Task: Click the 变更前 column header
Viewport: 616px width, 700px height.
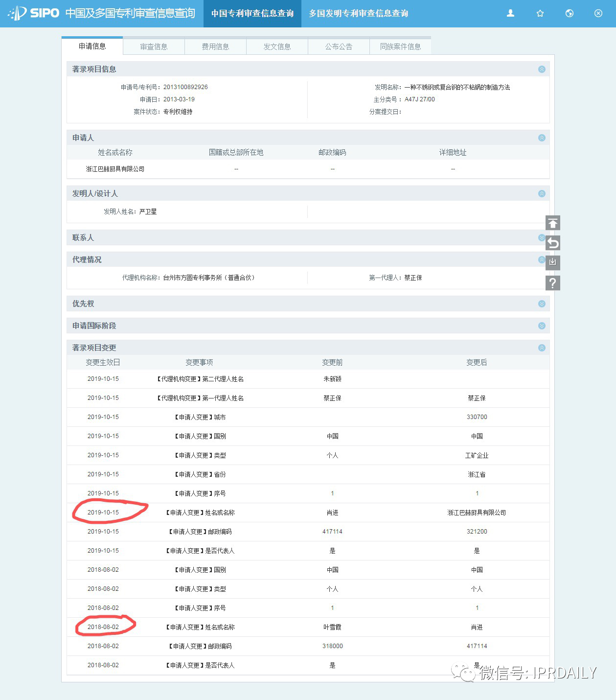Action: (x=332, y=362)
